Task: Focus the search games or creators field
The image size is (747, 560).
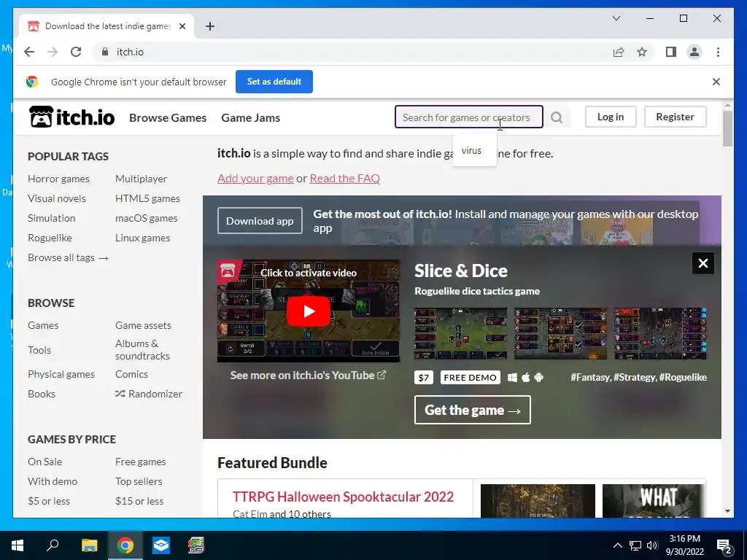Action: click(469, 117)
